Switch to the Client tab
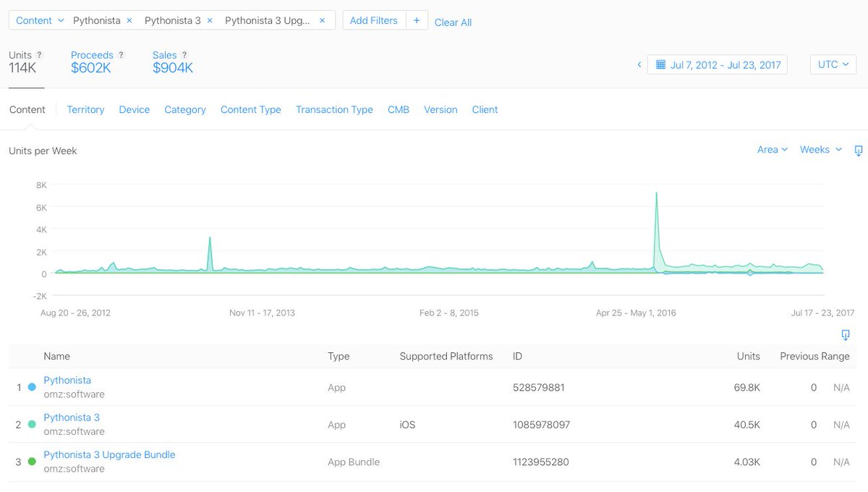Viewport: 868px width, 492px height. pyautogui.click(x=485, y=110)
